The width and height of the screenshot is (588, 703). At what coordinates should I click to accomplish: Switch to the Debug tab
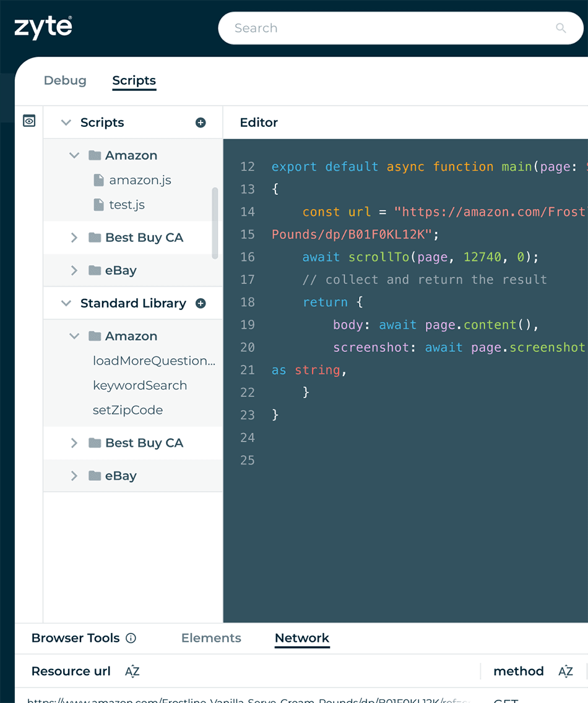65,80
